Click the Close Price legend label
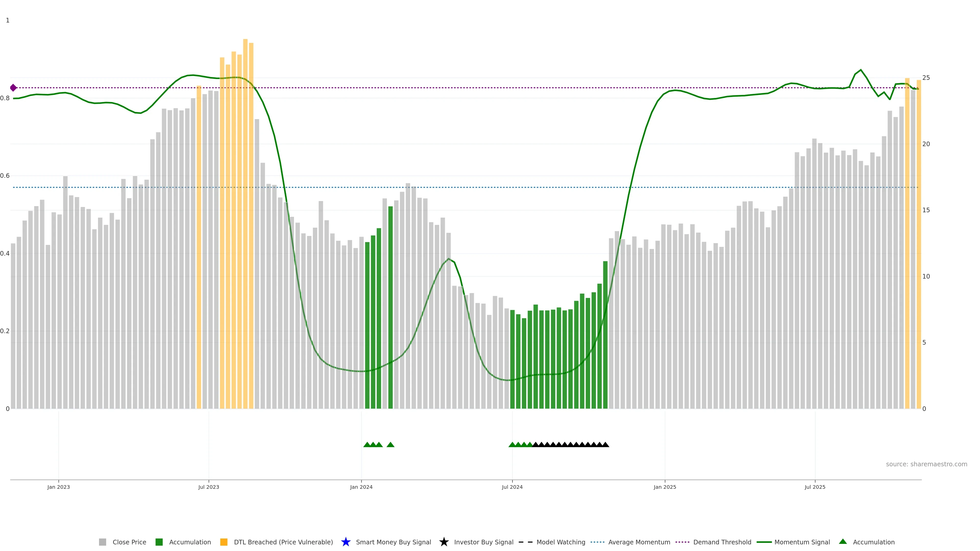The height and width of the screenshot is (551, 980). point(129,542)
